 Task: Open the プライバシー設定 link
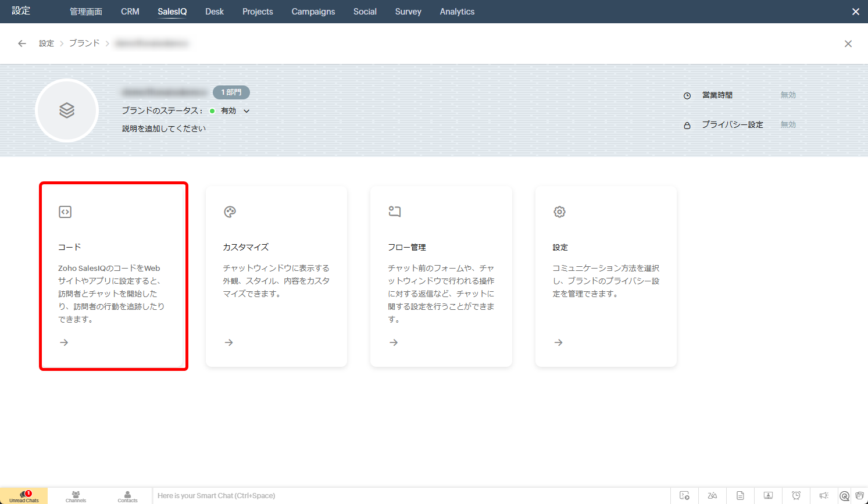733,125
